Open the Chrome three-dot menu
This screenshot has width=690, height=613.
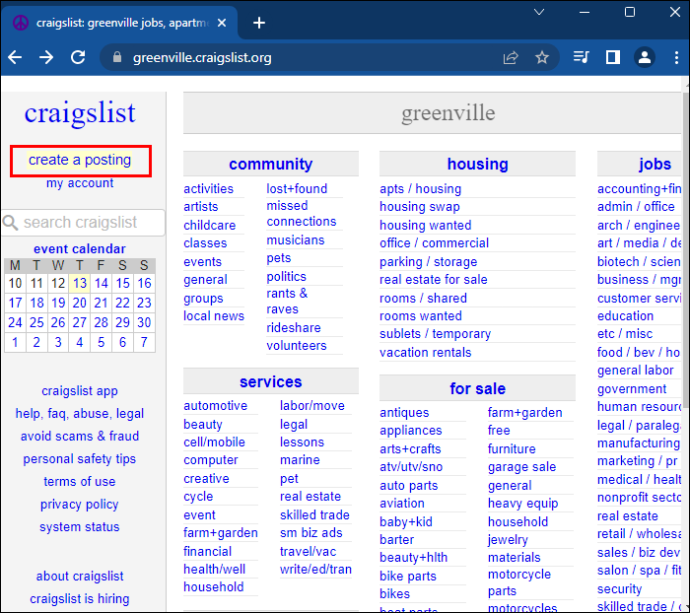pyautogui.click(x=676, y=58)
